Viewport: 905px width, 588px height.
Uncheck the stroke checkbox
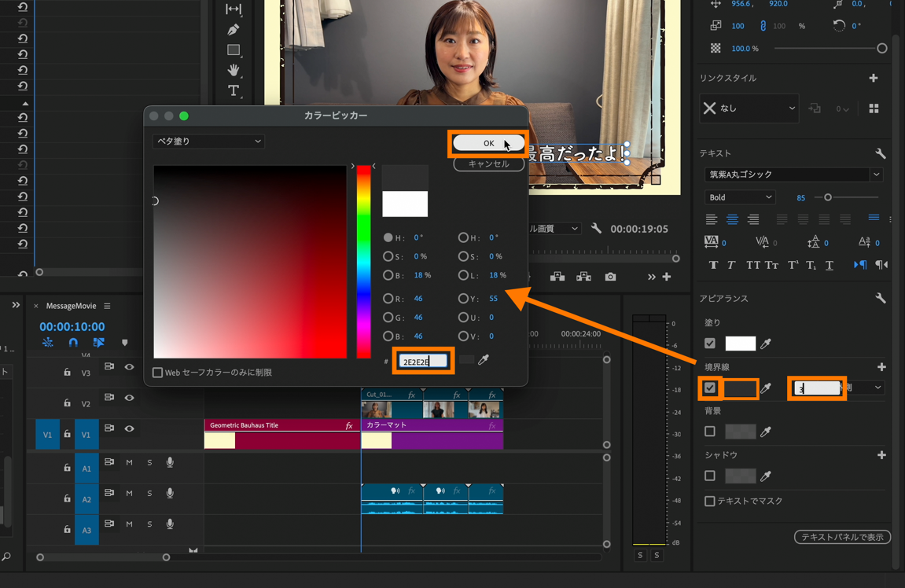pyautogui.click(x=710, y=388)
